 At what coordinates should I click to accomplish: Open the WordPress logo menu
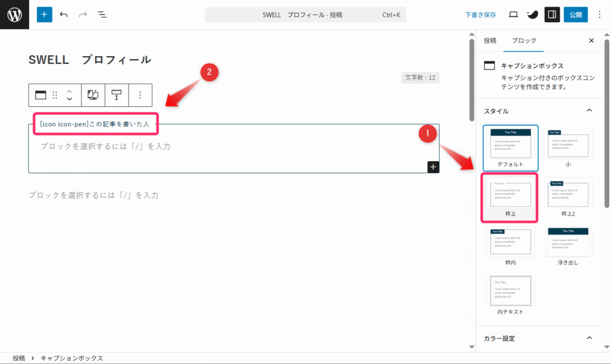click(14, 14)
